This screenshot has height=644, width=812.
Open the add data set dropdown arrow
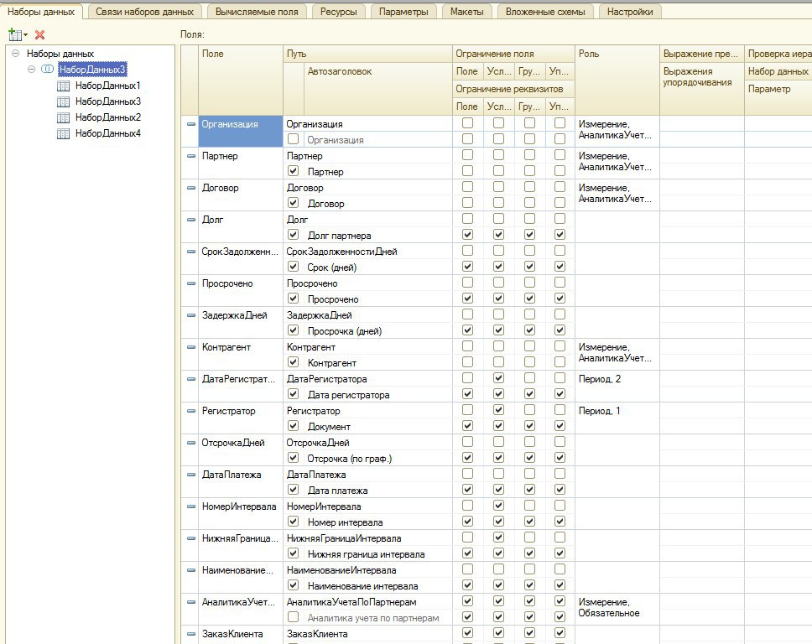(x=25, y=34)
